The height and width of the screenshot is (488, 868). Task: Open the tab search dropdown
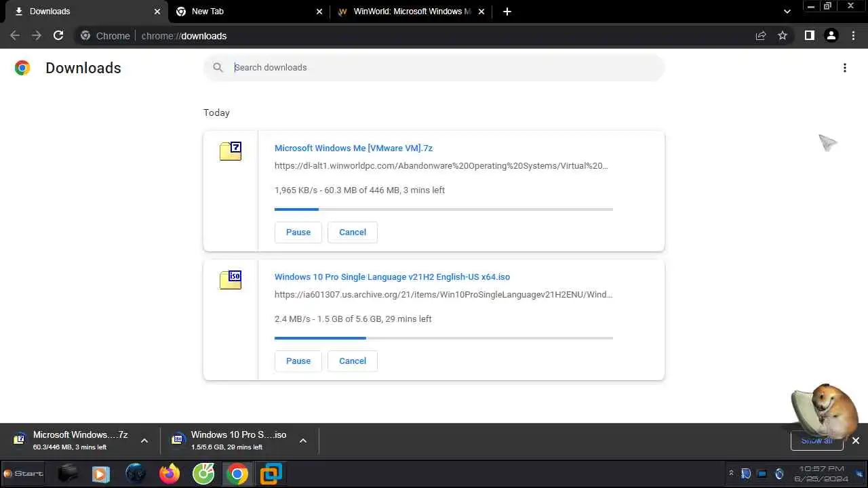787,12
